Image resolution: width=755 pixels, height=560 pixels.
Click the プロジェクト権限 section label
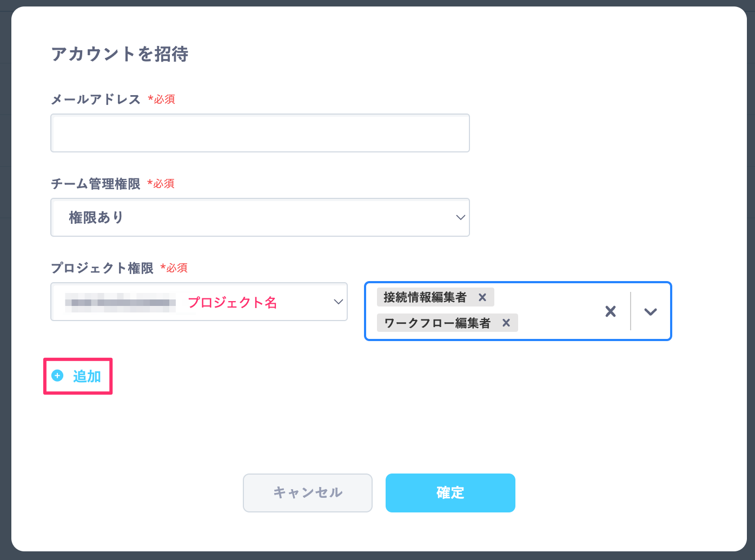click(103, 268)
